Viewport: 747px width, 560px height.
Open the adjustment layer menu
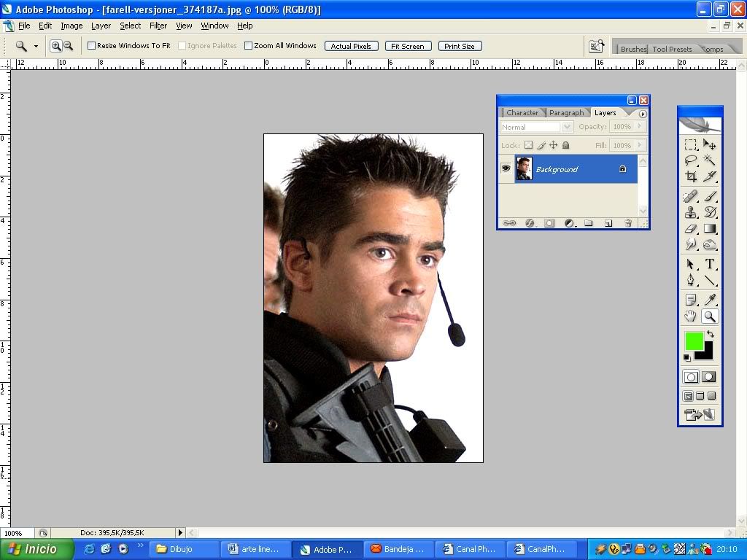(x=569, y=223)
